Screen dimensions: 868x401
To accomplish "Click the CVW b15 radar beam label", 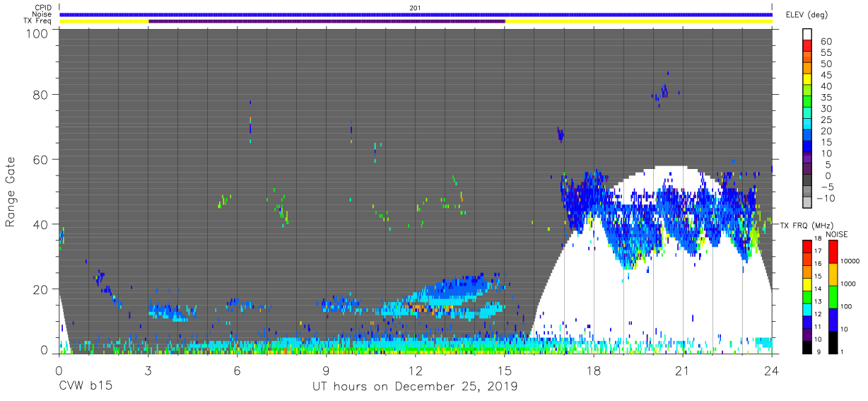I will [x=86, y=386].
